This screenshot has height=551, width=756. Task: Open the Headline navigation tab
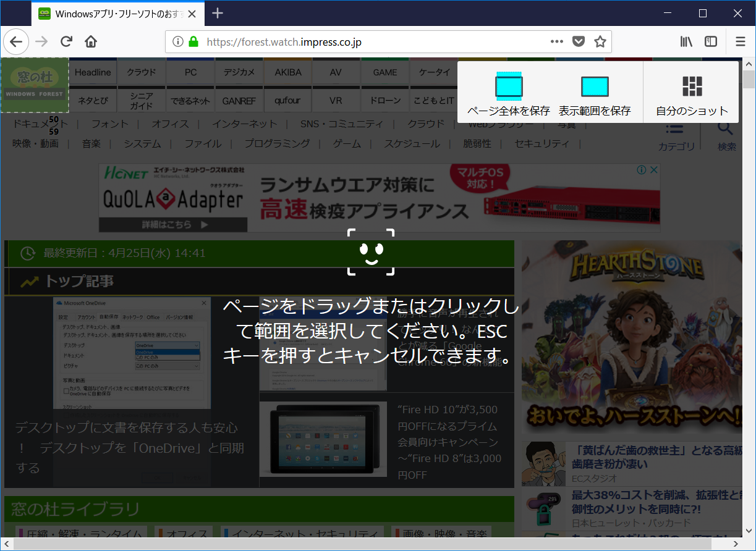pyautogui.click(x=93, y=72)
